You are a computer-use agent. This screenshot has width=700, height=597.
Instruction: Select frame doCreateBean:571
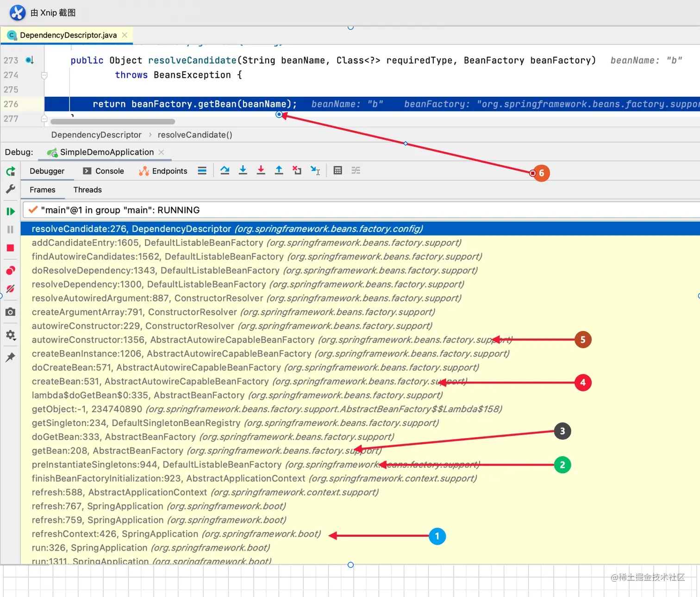click(x=360, y=368)
